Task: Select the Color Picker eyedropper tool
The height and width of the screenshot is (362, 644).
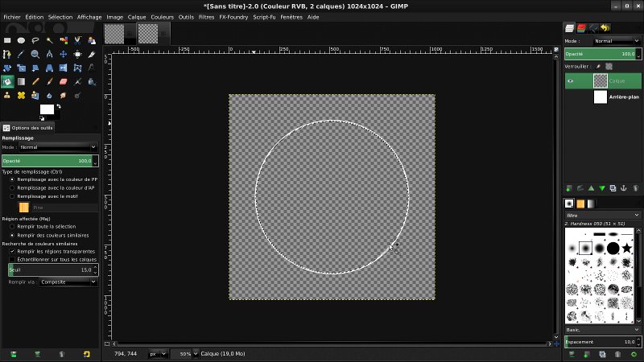Action: (22, 54)
